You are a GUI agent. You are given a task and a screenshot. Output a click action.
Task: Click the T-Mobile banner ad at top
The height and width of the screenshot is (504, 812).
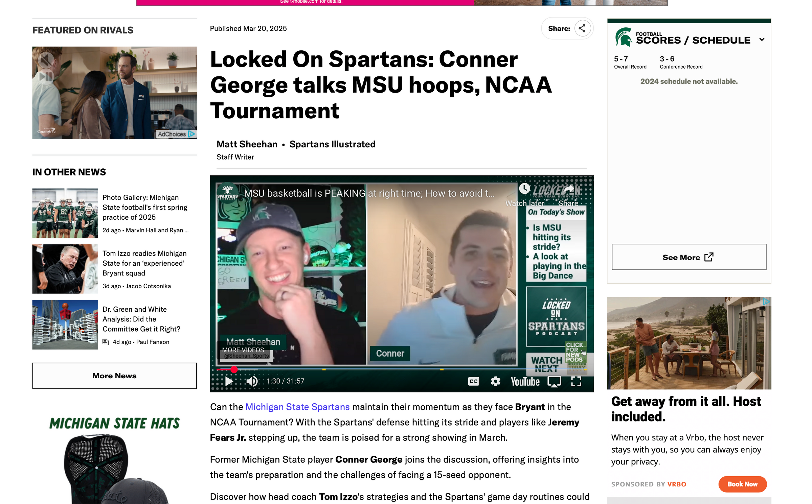click(x=402, y=3)
